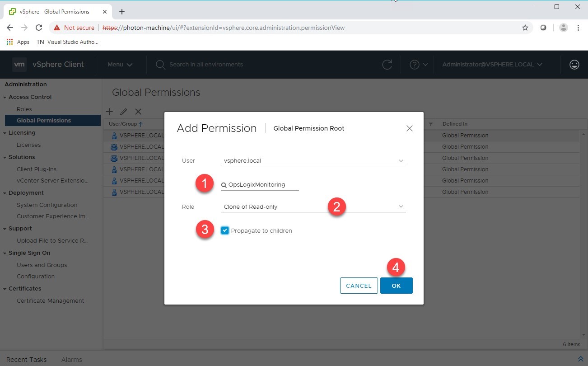Open the Role dropdown
This screenshot has width=588, height=366.
tap(313, 207)
